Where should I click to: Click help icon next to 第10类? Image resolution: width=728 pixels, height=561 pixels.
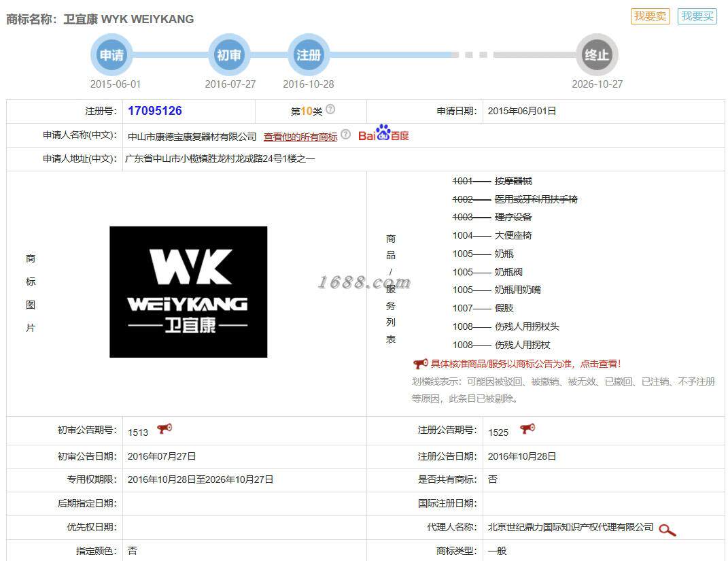coord(330,109)
